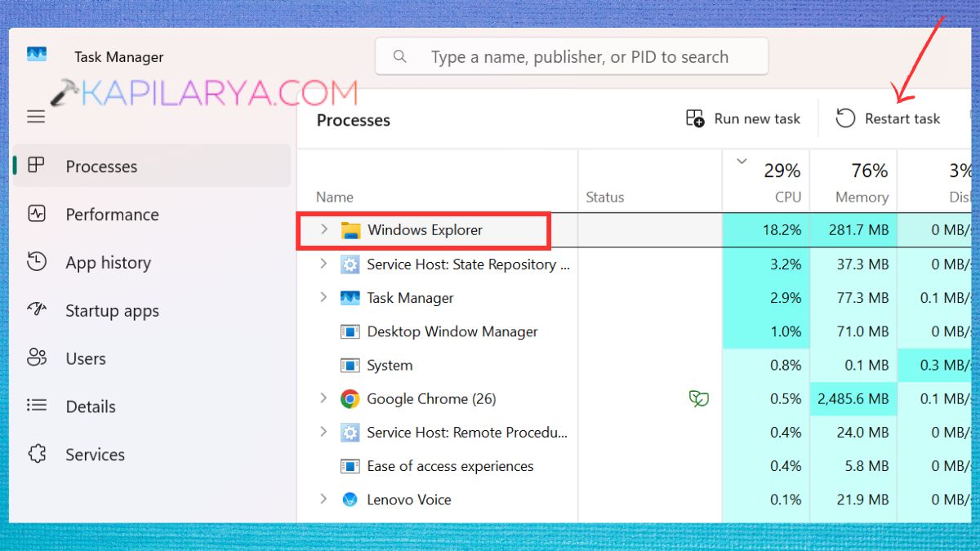Click the App history clock icon

[36, 262]
